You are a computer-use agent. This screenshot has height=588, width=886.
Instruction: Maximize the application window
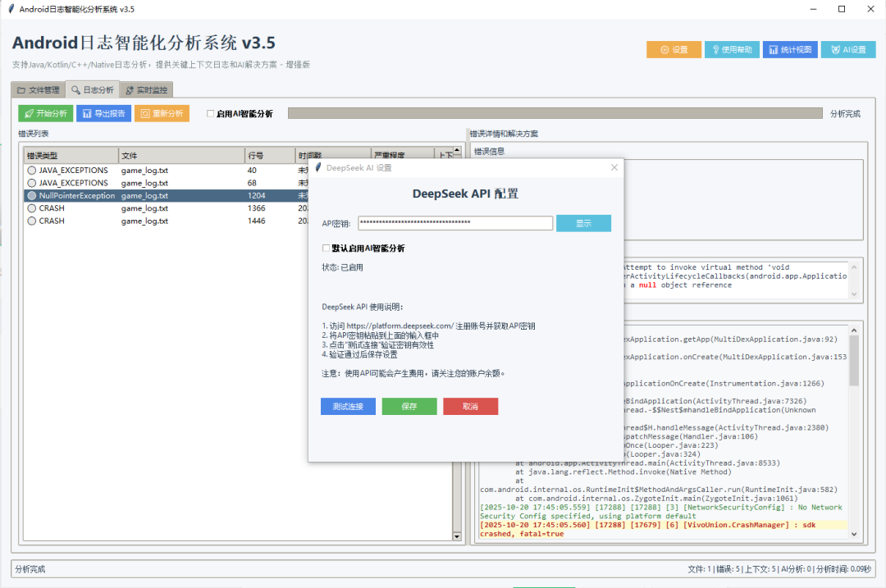pos(842,9)
